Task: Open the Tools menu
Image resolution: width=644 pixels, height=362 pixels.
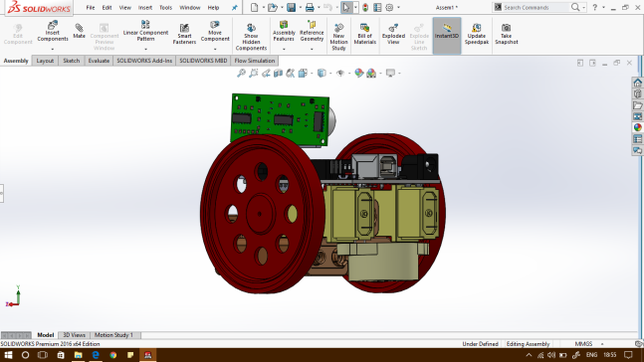Action: click(165, 7)
